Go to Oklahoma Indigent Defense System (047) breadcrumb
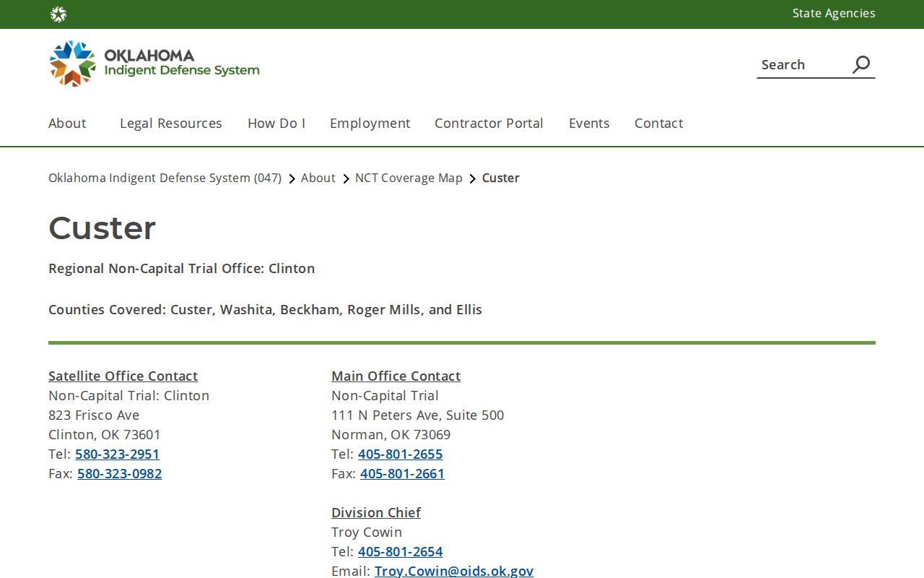 [x=165, y=178]
